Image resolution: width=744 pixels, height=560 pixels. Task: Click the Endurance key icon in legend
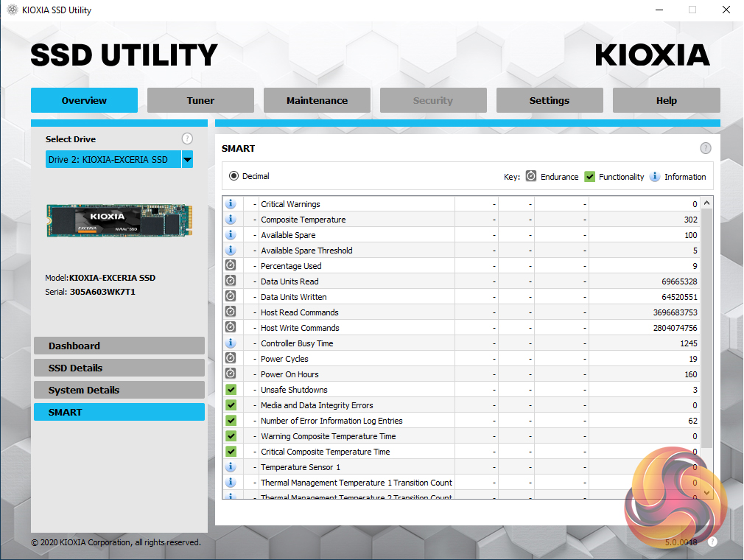click(531, 176)
